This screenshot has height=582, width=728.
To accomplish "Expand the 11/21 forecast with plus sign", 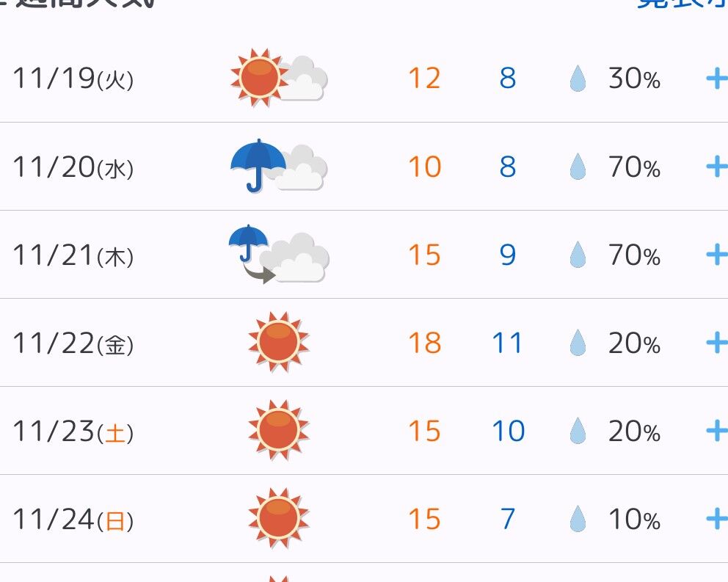I will click(x=716, y=255).
